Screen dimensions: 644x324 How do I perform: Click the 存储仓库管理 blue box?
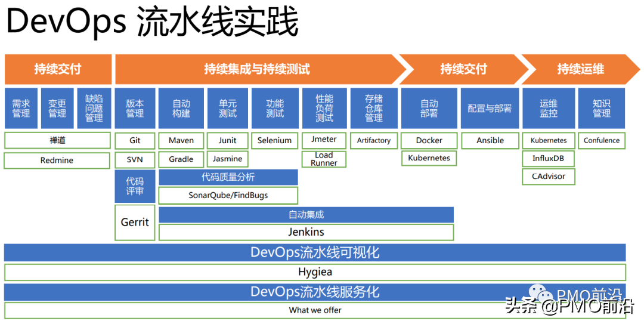coord(374,108)
